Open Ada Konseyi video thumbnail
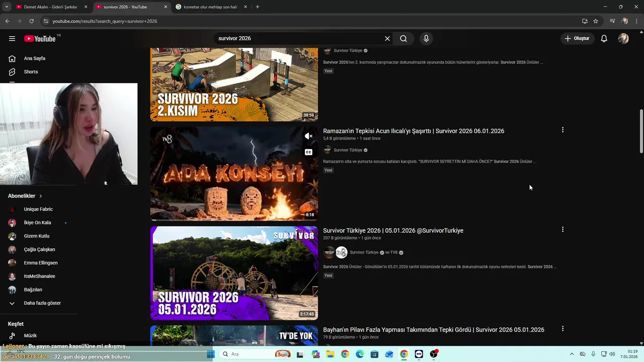Viewport: 644px width, 362px height. click(x=234, y=174)
